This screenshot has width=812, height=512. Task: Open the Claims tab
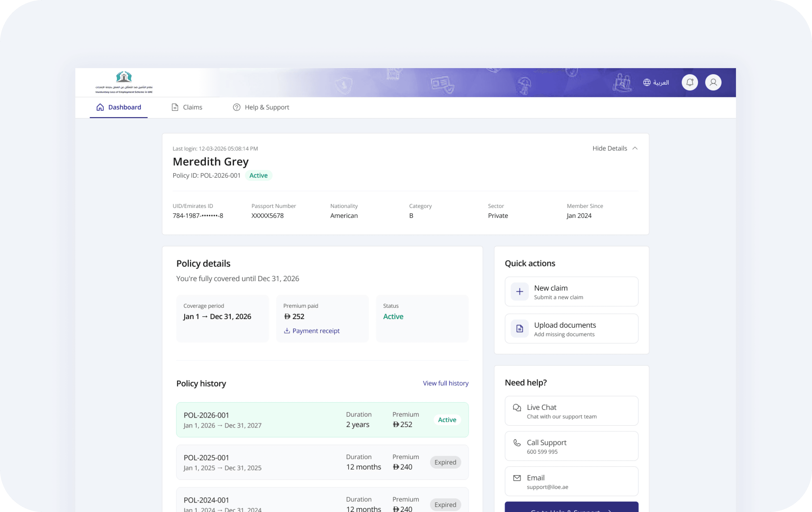coord(187,107)
